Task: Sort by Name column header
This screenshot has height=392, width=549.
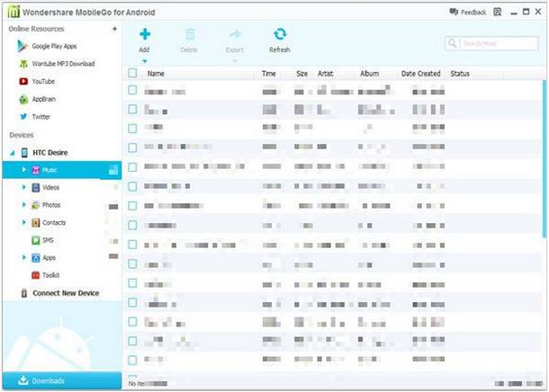Action: tap(156, 74)
